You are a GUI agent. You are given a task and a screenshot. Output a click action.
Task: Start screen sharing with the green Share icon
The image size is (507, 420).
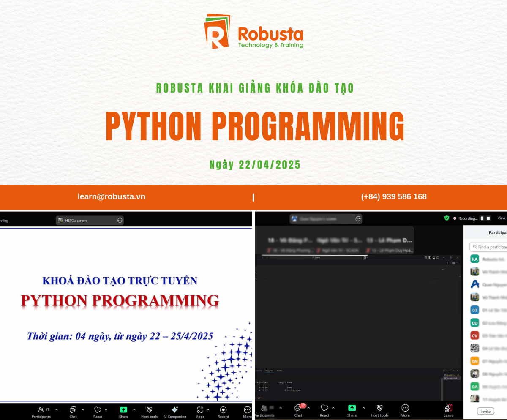[123, 410]
